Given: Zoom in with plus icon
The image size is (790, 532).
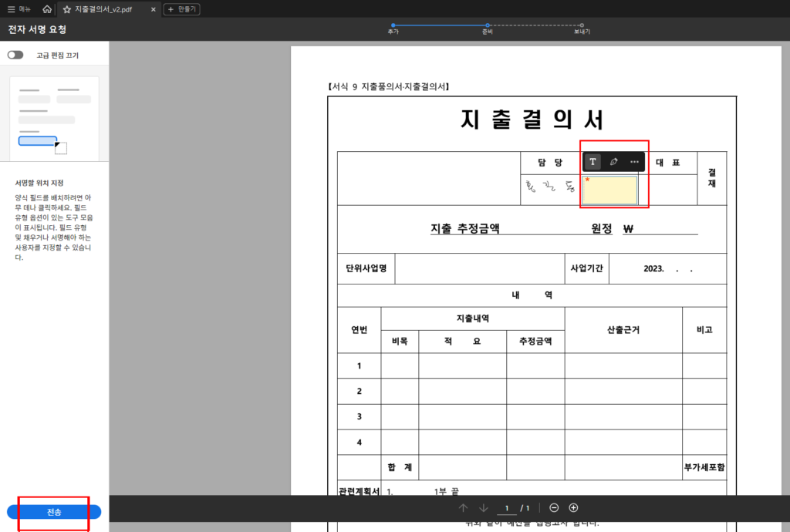Looking at the screenshot, I should [573, 508].
